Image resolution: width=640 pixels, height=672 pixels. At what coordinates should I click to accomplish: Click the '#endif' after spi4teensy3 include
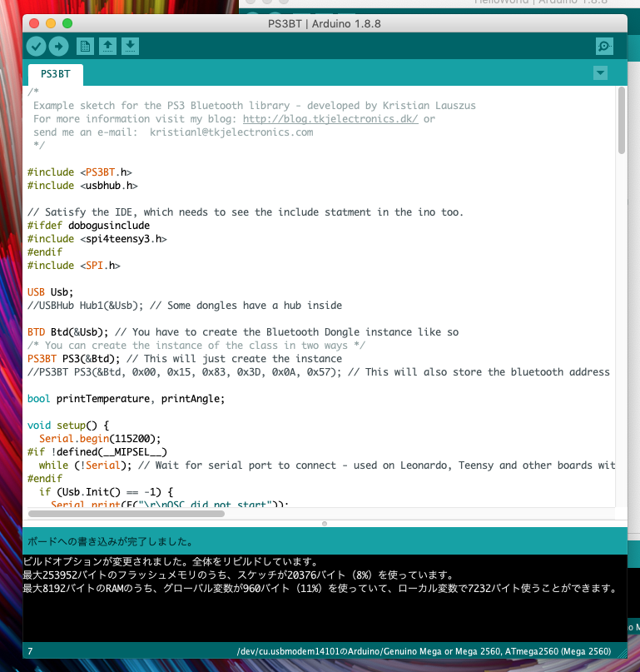[45, 252]
